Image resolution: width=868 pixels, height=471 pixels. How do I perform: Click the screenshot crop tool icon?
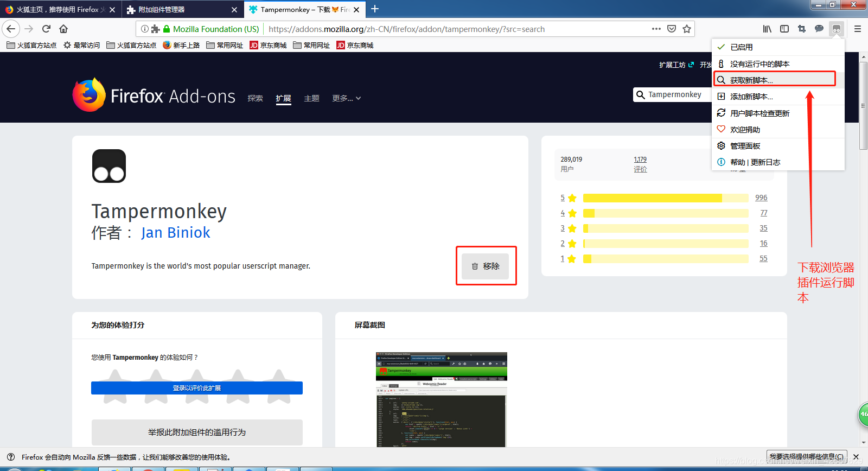(x=802, y=29)
